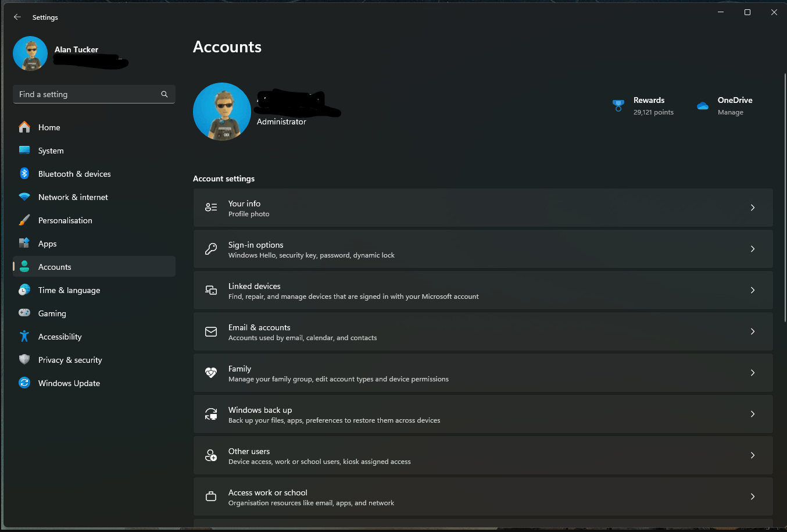Click the Linked devices icon
This screenshot has height=532, width=787.
pyautogui.click(x=211, y=290)
